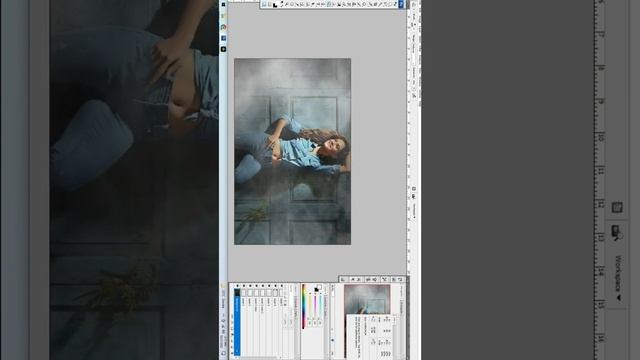This screenshot has width=640, height=360.
Task: Adjust the magenta Color panel slider
Action: tap(315, 306)
